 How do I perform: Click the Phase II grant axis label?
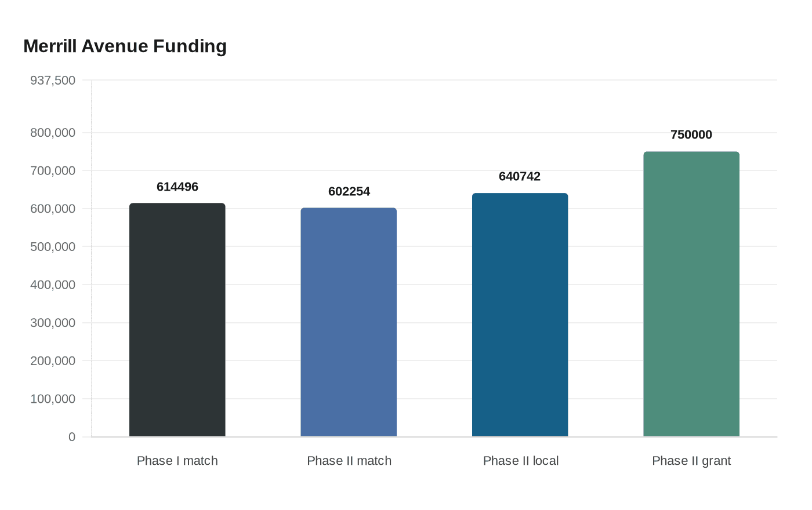click(x=691, y=461)
